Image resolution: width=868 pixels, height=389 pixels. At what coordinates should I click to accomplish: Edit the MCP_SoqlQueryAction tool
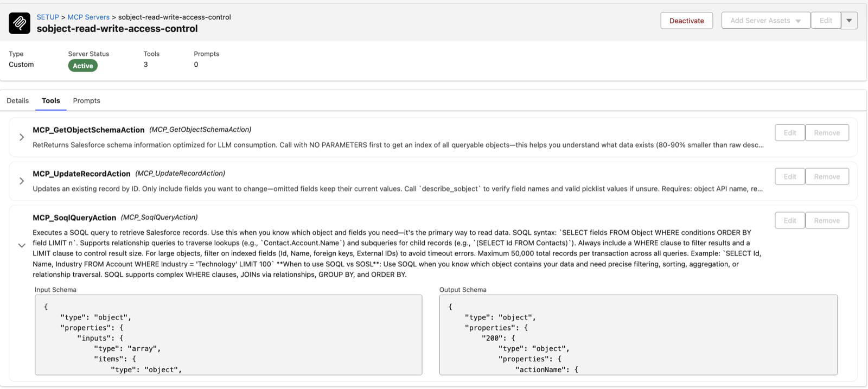[790, 220]
